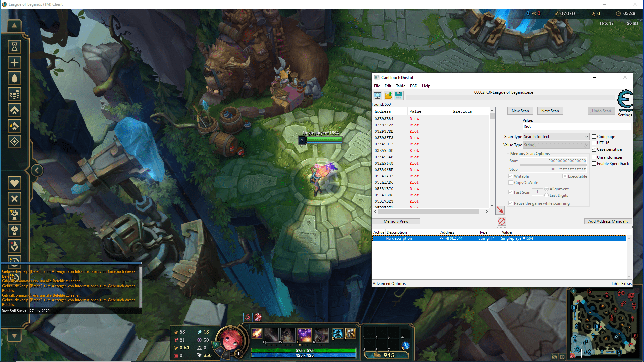The image size is (644, 362).
Task: Click the plus icon in practice tool panel
Action: [14, 63]
